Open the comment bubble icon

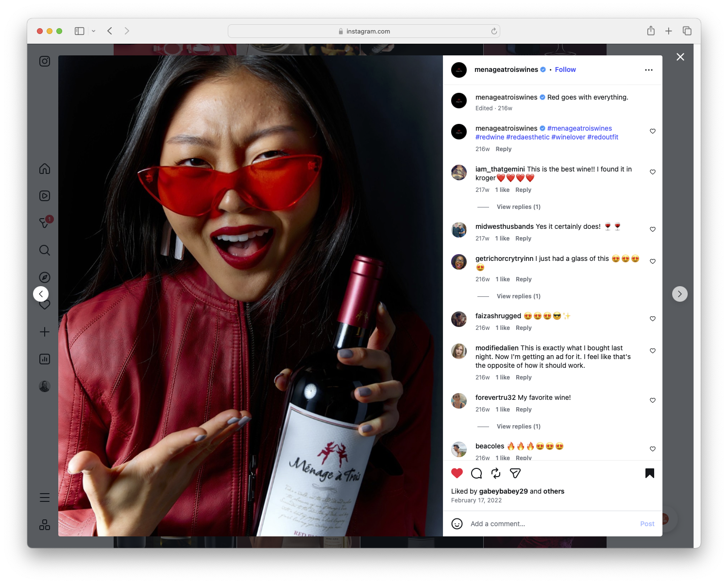[476, 473]
